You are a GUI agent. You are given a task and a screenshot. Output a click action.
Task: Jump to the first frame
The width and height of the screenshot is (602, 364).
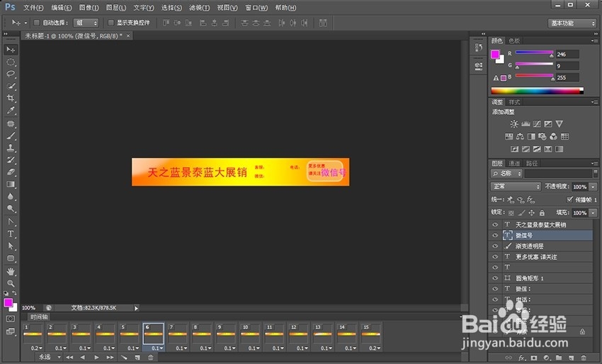(x=69, y=358)
